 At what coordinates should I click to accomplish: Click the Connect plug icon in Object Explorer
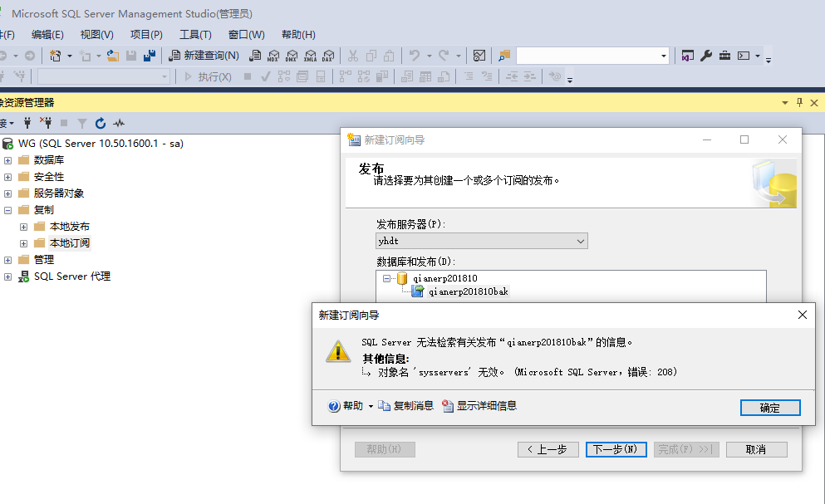click(27, 123)
